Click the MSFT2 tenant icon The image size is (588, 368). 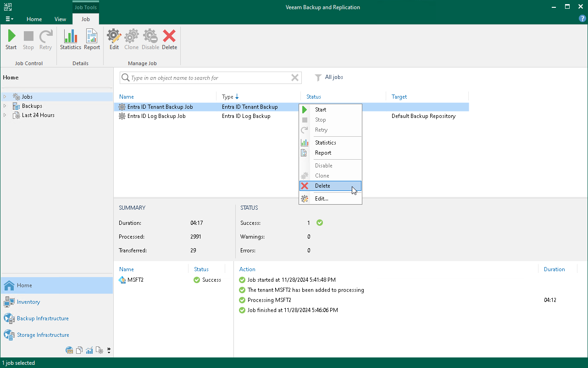[x=122, y=280]
